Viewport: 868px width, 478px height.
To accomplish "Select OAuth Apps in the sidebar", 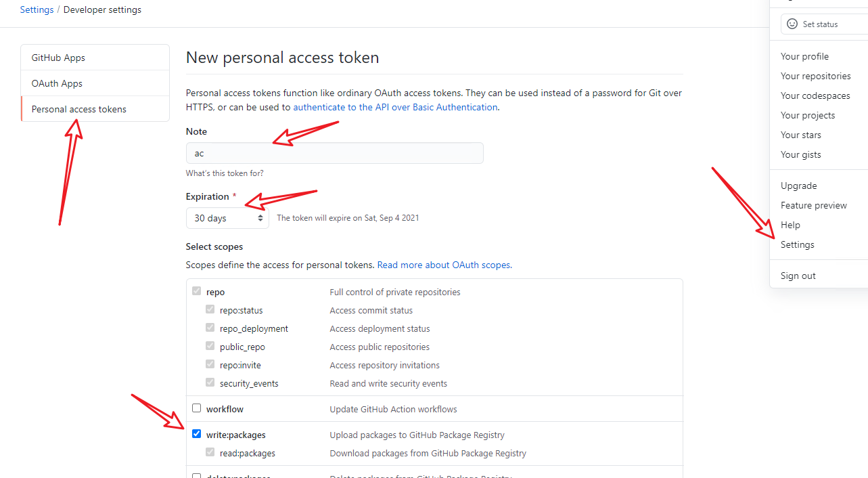I will pos(55,83).
